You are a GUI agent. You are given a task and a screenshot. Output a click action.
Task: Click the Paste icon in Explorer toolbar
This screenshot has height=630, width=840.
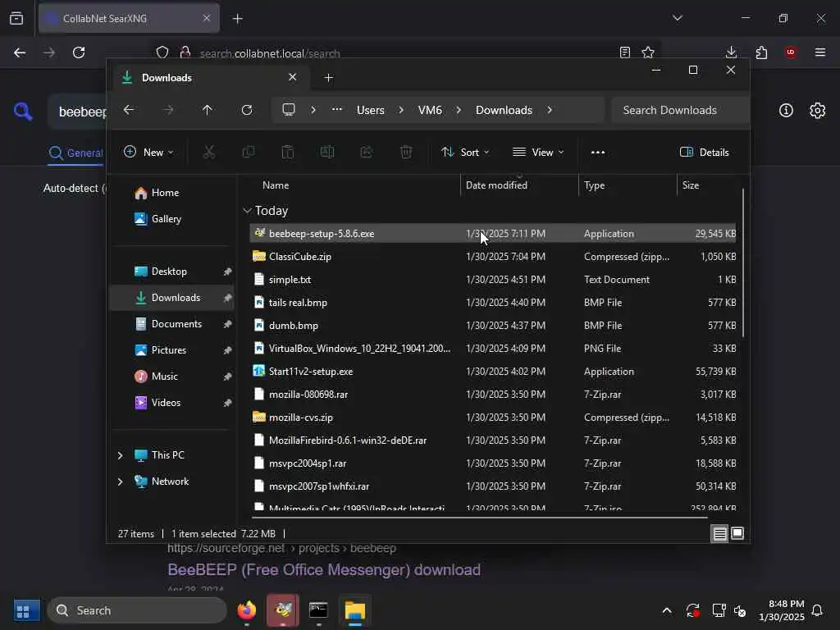tap(288, 152)
